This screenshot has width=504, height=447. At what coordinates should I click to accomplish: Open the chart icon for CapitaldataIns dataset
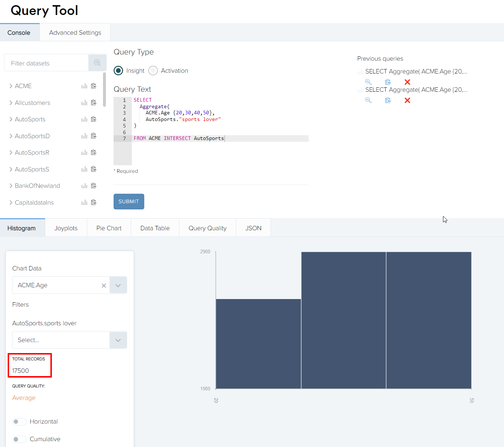coord(84,202)
